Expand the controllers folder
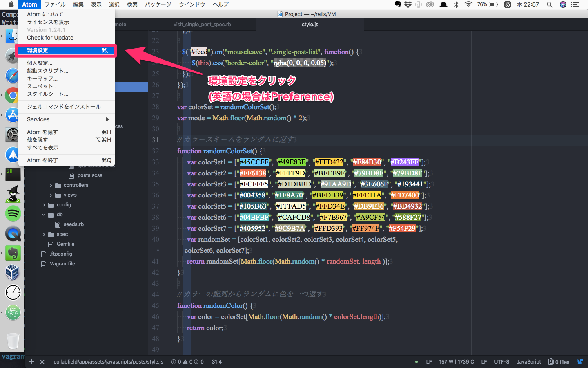 click(x=51, y=185)
